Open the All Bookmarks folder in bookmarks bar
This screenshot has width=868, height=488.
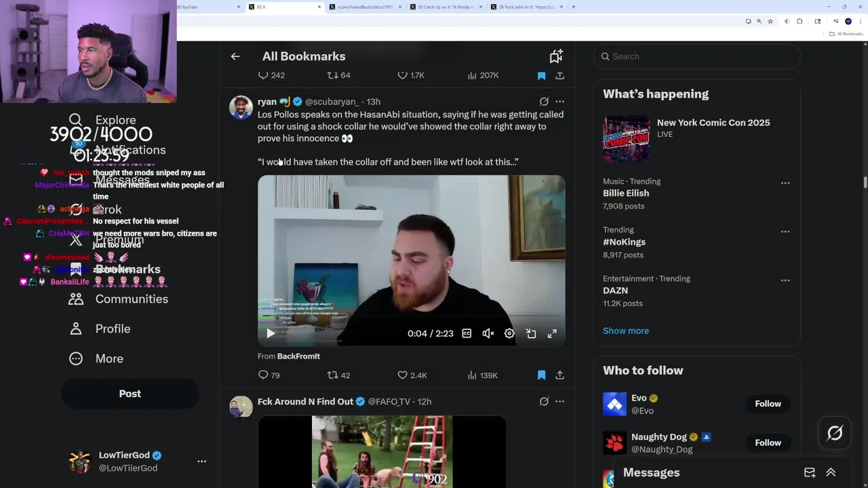click(846, 34)
